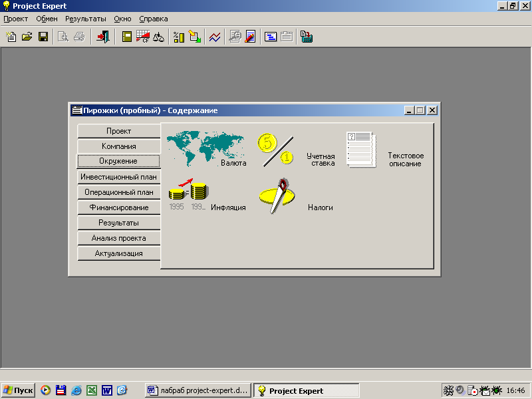Open the Текстовое описание pages icon

(x=361, y=149)
